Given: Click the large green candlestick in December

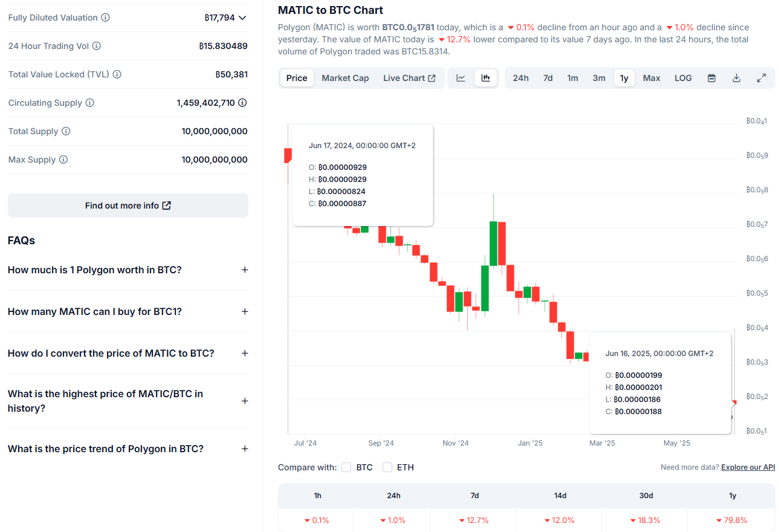Looking at the screenshot, I should [x=494, y=244].
